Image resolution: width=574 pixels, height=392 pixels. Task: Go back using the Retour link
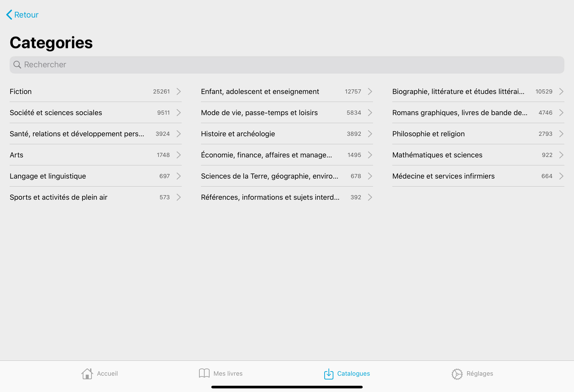point(26,15)
